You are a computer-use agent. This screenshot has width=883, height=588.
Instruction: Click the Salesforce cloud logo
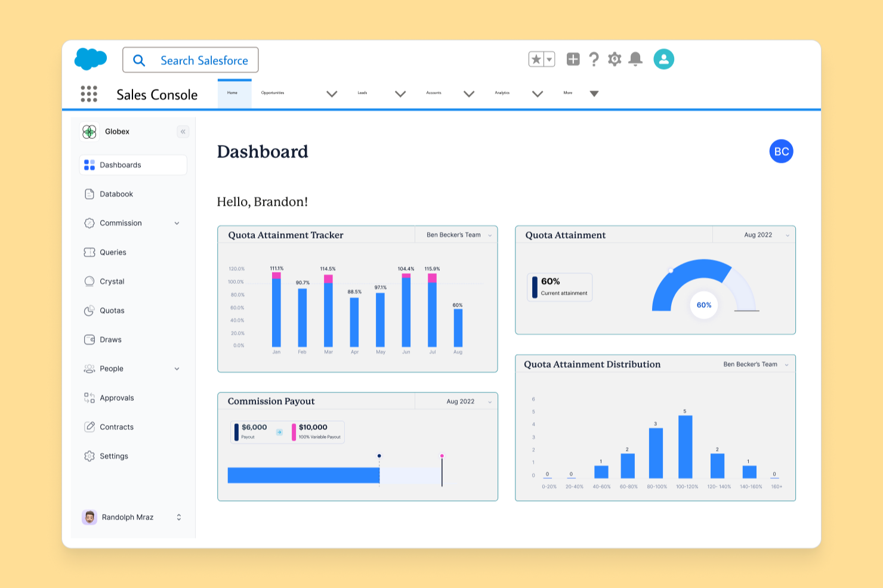coord(91,59)
